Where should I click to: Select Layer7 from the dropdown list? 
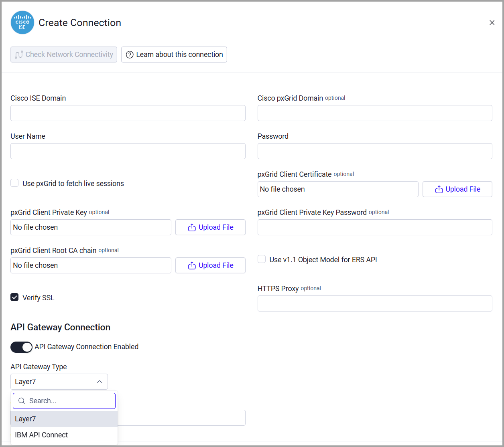[64, 419]
